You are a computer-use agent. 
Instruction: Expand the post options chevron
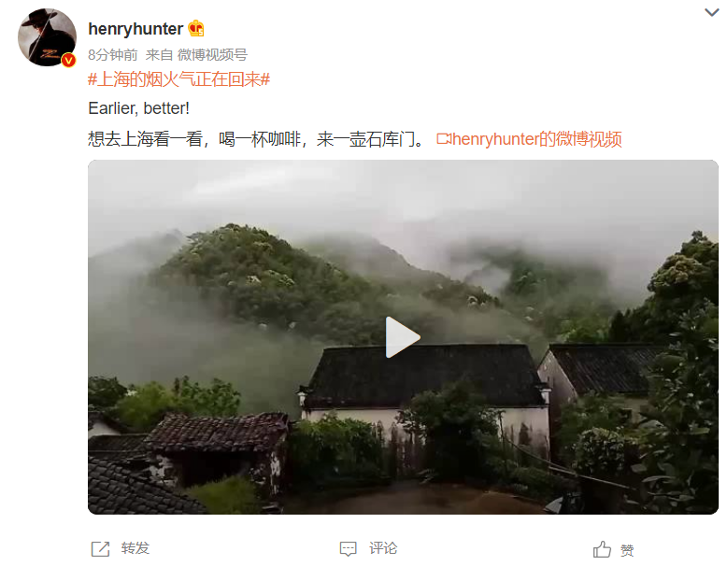click(x=711, y=12)
